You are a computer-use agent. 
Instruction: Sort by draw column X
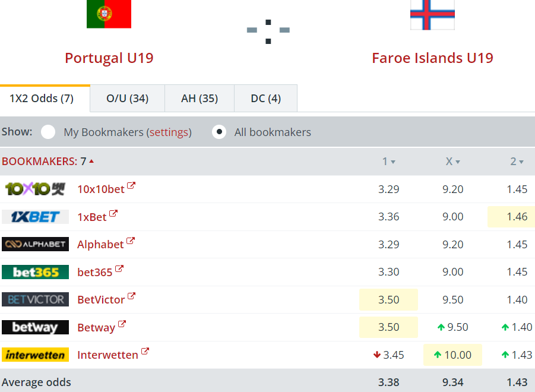click(x=453, y=162)
